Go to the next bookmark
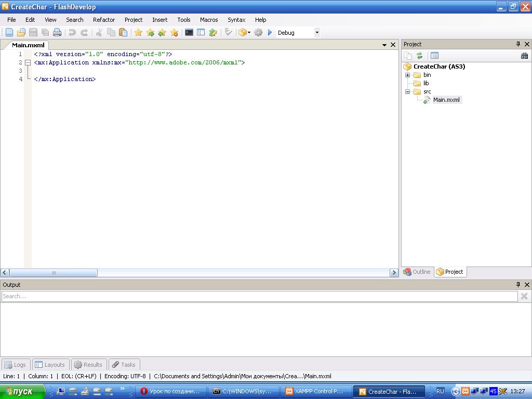 pyautogui.click(x=150, y=33)
